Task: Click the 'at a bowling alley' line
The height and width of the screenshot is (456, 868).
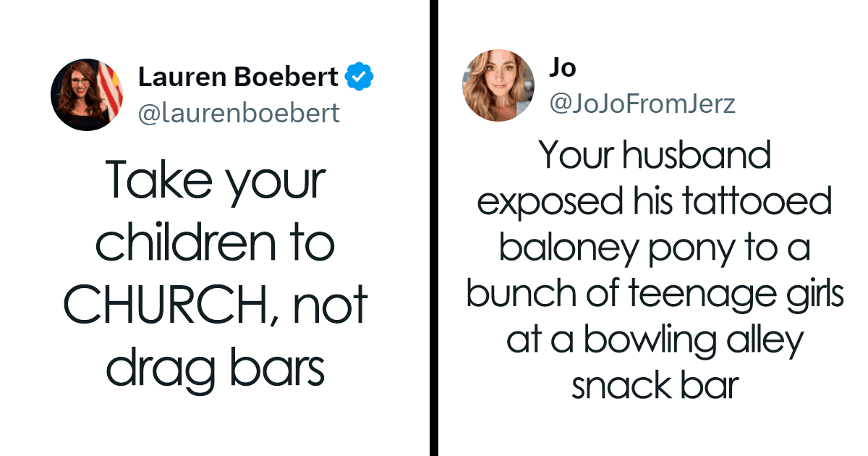Action: point(655,340)
